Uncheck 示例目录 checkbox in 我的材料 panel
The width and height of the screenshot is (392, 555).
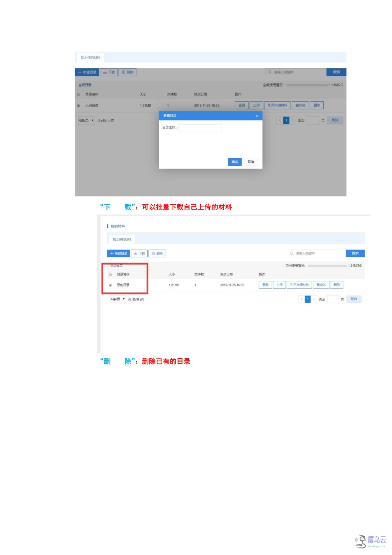(111, 285)
